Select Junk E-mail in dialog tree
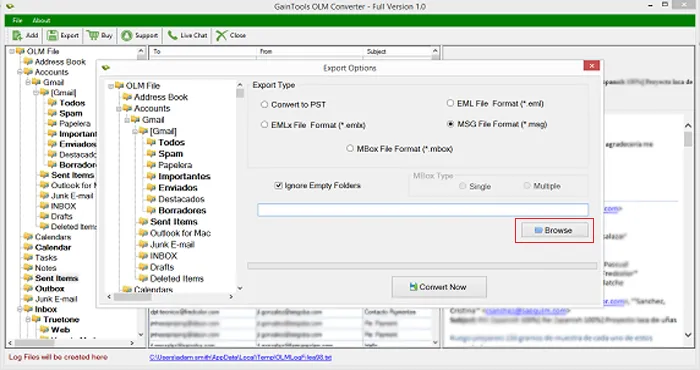Viewport: 700px width, 370px height. (x=172, y=245)
